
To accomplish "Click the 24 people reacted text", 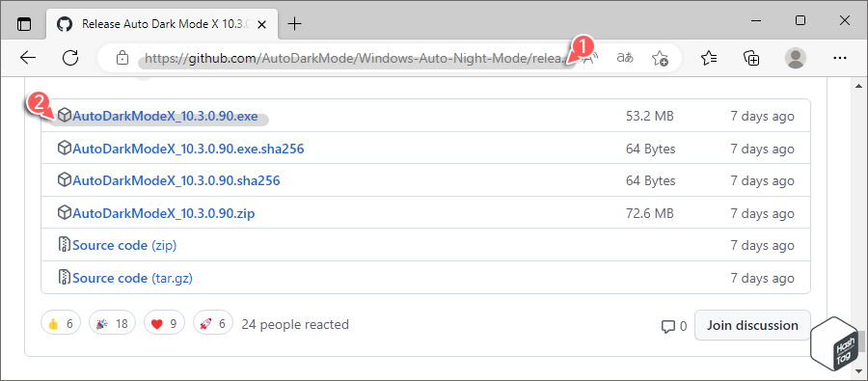I will pos(295,324).
